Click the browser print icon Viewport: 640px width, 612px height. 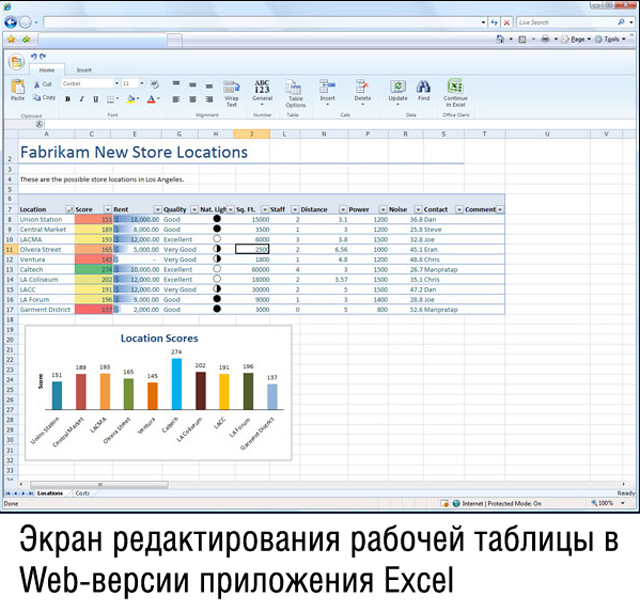pos(545,39)
